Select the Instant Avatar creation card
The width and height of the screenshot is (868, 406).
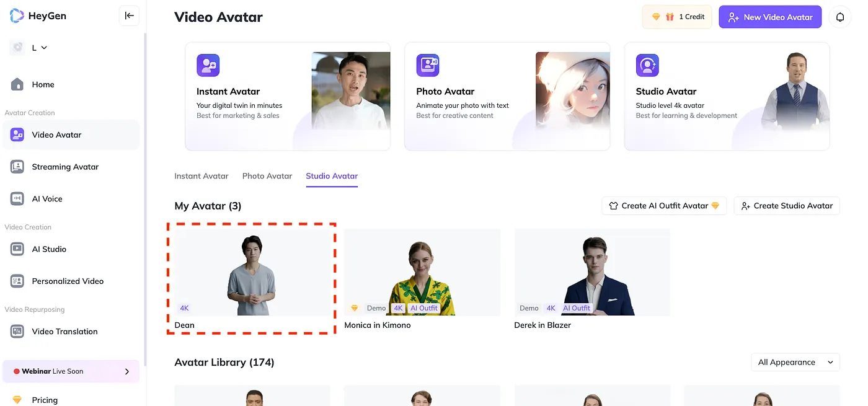click(x=288, y=96)
